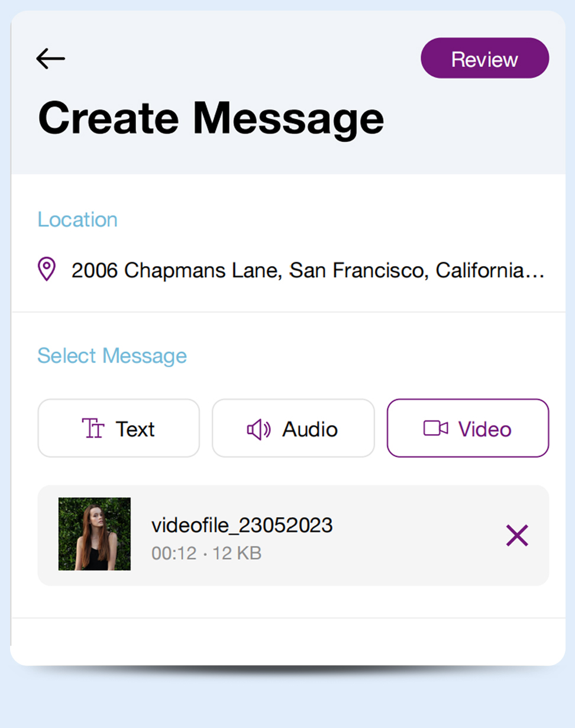Screen dimensions: 575x728
Task: Choose the Video message option
Action: click(x=467, y=428)
